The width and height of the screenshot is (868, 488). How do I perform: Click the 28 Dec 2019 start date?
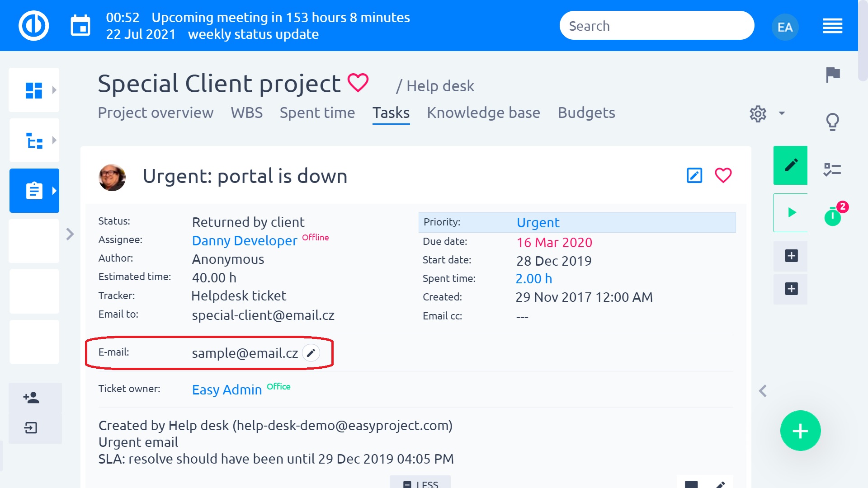[554, 261]
